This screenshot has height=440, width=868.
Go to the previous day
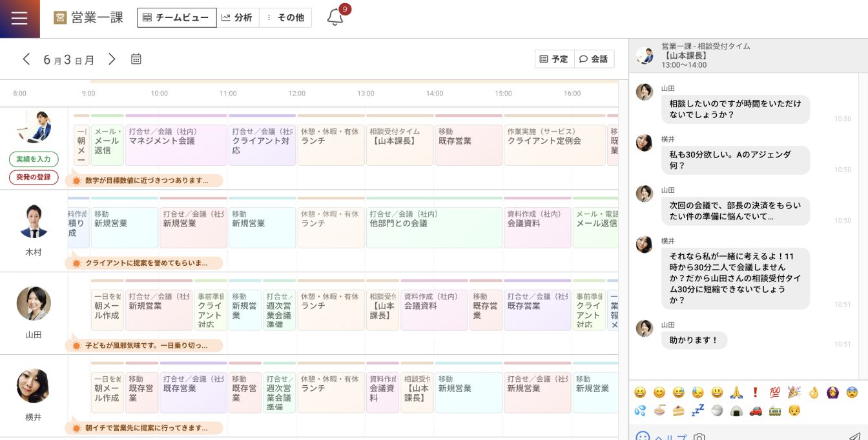pyautogui.click(x=26, y=59)
